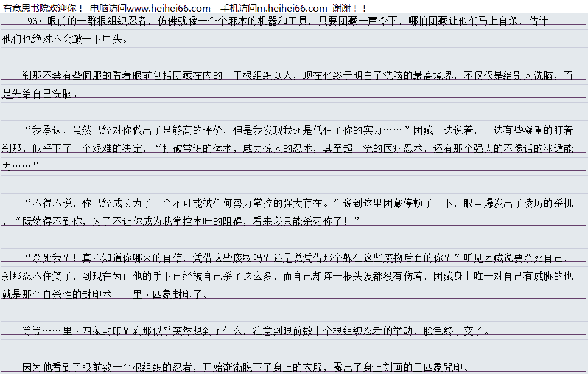Click the -963- chapter number marker
The height and width of the screenshot is (374, 588).
[x=35, y=21]
